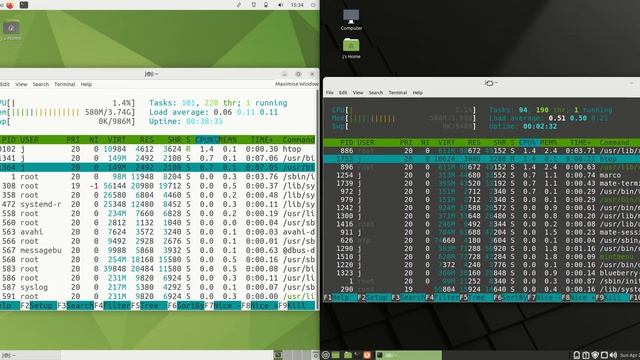The height and width of the screenshot is (360, 640).
Task: Launch terminal icon in left top panel
Action: coord(24,5)
